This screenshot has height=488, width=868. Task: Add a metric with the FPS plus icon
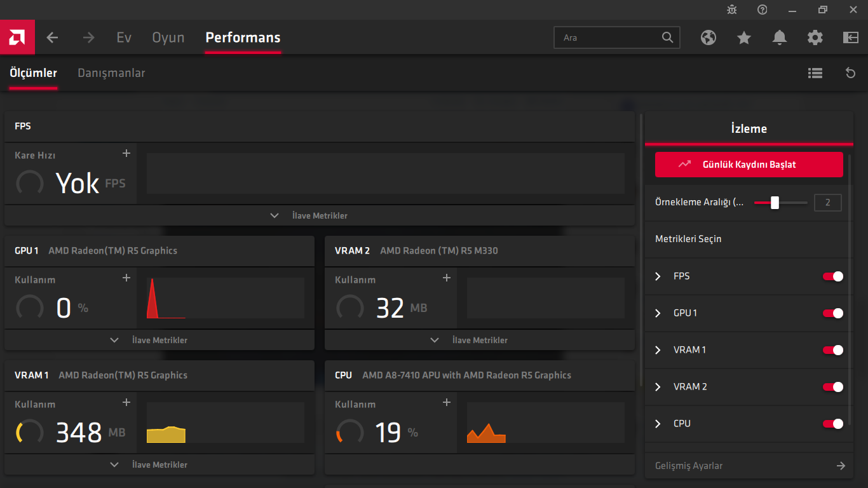tap(126, 153)
